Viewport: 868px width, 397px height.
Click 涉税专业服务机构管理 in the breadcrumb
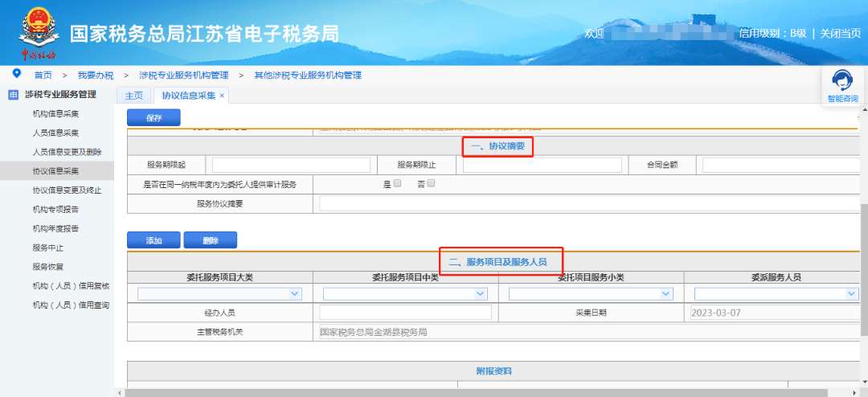[x=184, y=76]
